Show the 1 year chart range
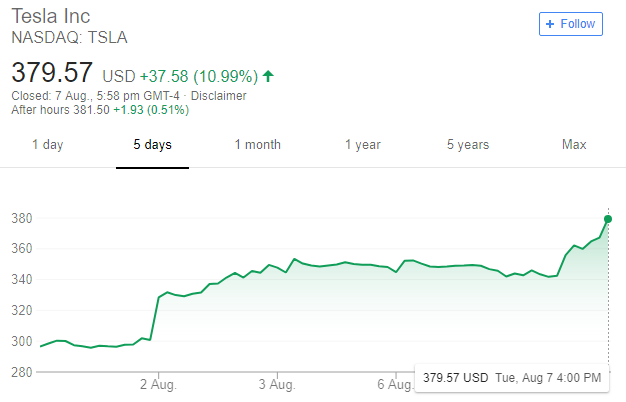 tap(362, 145)
